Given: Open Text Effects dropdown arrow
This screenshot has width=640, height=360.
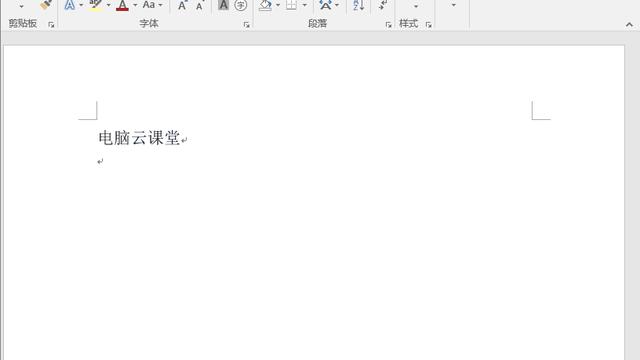Looking at the screenshot, I should point(81,5).
